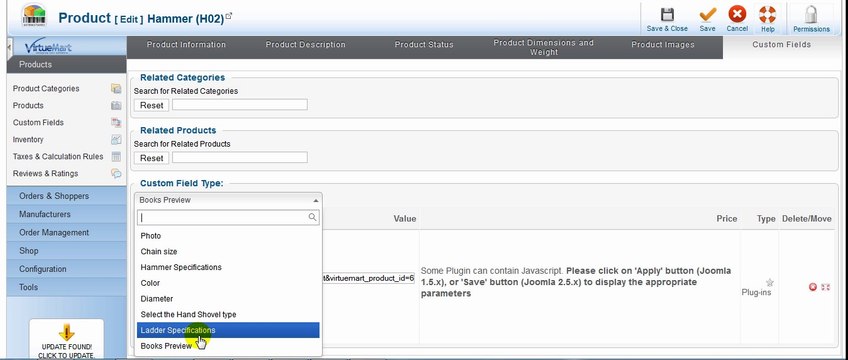This screenshot has height=360, width=848.
Task: Click the red delete icon in Plug-ins row
Action: tap(812, 287)
